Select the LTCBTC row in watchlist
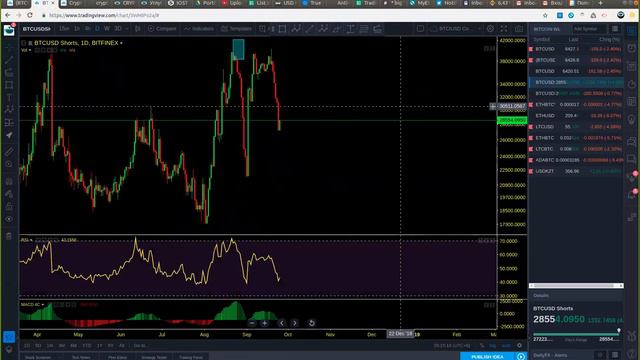This screenshot has width=640, height=360. (576, 149)
